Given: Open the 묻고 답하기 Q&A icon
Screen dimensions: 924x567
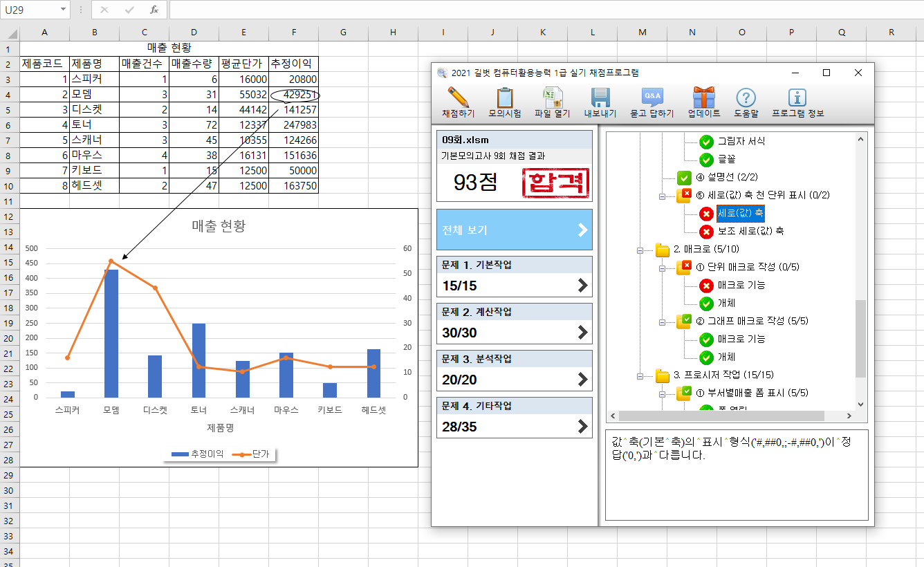Looking at the screenshot, I should pyautogui.click(x=652, y=98).
